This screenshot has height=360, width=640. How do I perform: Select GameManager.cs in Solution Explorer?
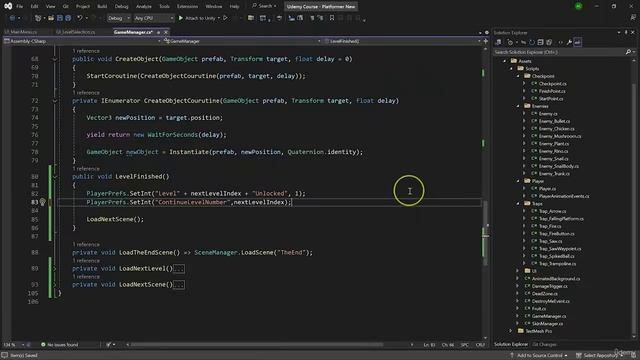tap(549, 316)
